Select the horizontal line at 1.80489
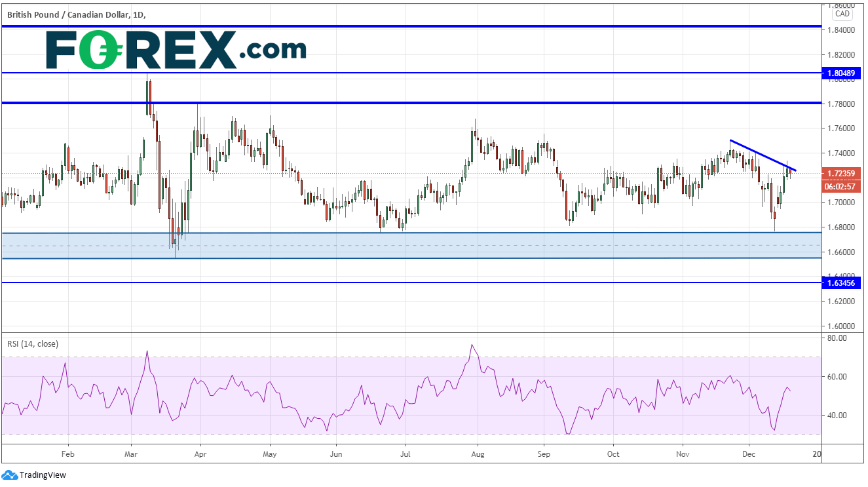The width and height of the screenshot is (868, 487). pos(410,73)
